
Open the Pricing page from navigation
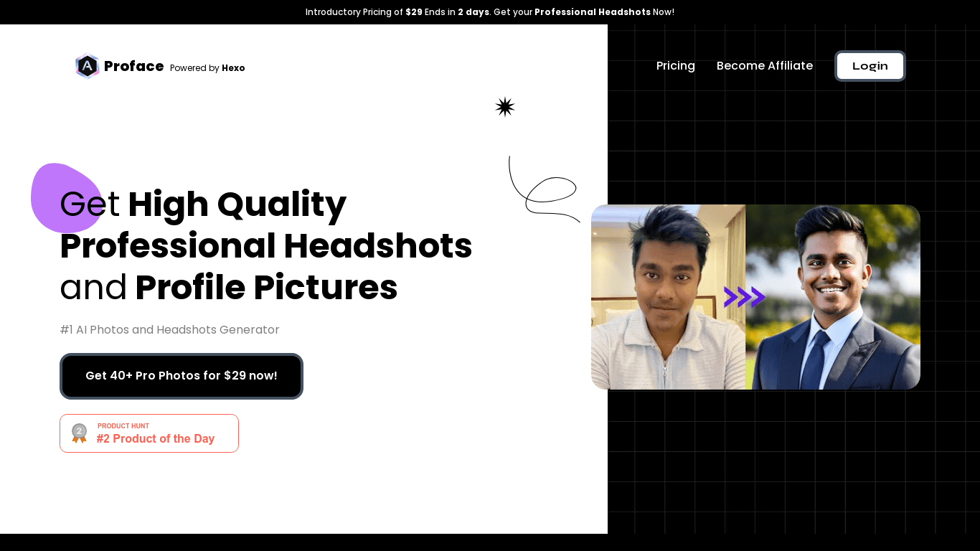tap(675, 66)
